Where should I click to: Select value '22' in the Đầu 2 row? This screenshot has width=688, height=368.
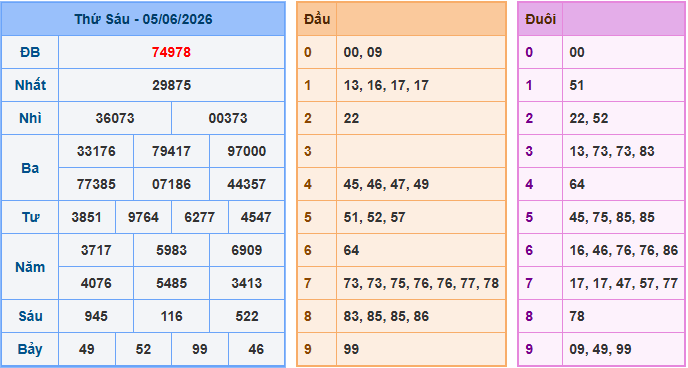point(351,118)
